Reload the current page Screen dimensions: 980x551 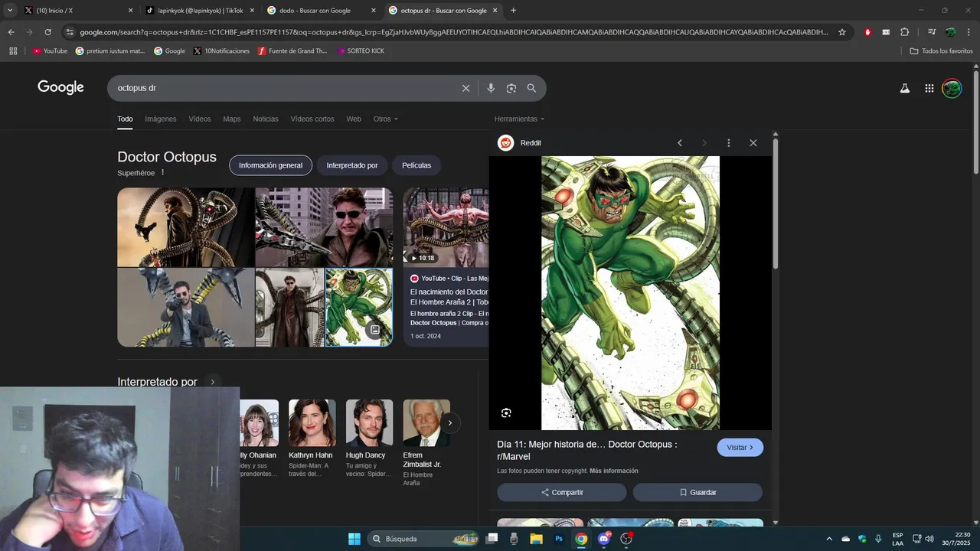coord(47,32)
